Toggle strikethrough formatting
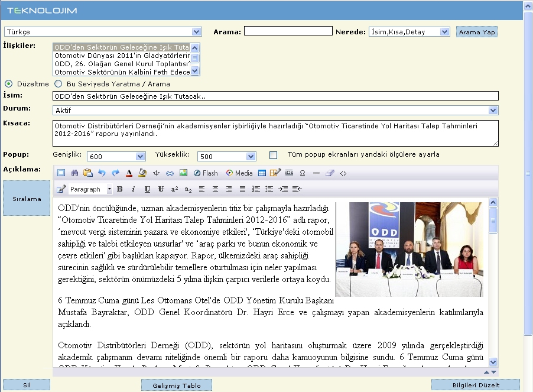 click(161, 189)
